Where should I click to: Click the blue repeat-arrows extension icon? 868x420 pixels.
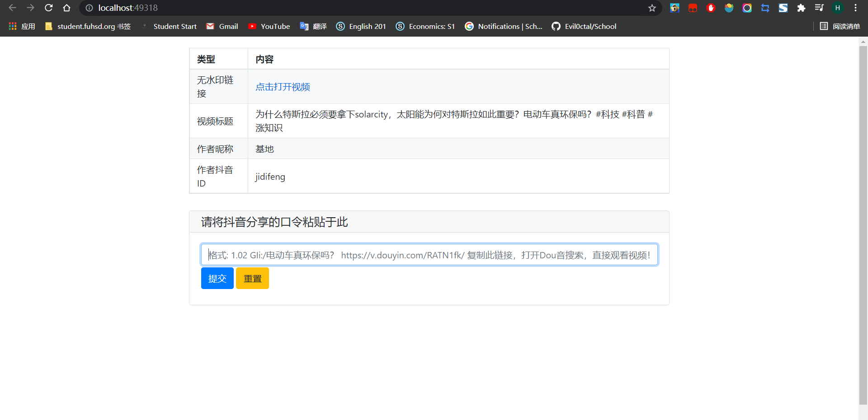(x=765, y=8)
